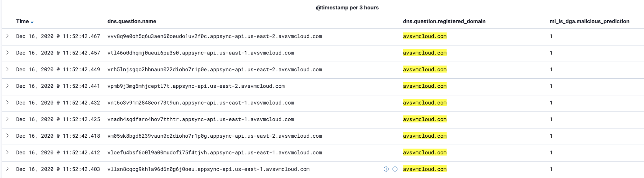This screenshot has height=178, width=644.
Task: Select the first row's highlighted avsvmcloud.com value
Action: click(425, 36)
